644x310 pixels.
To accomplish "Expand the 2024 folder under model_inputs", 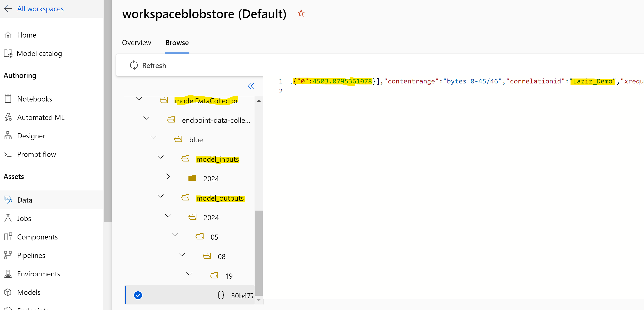I will pos(168,177).
